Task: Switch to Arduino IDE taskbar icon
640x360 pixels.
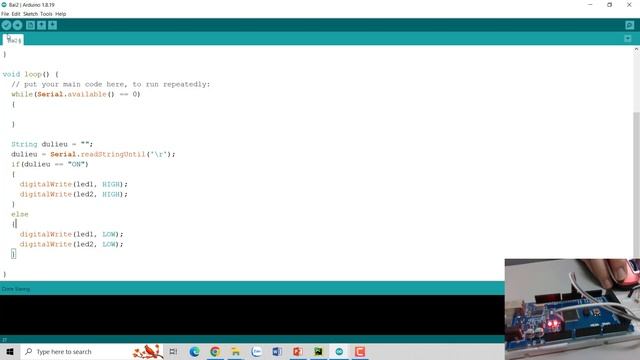Action: pos(339,351)
